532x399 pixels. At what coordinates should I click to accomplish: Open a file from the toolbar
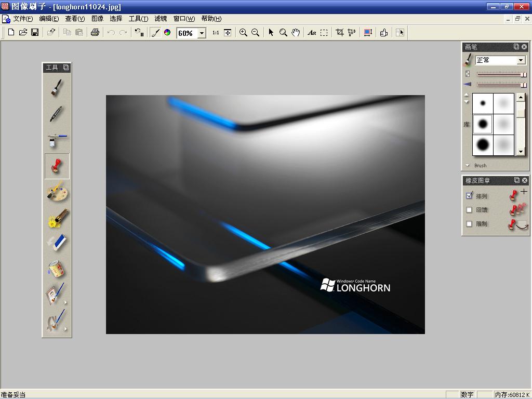pyautogui.click(x=23, y=33)
